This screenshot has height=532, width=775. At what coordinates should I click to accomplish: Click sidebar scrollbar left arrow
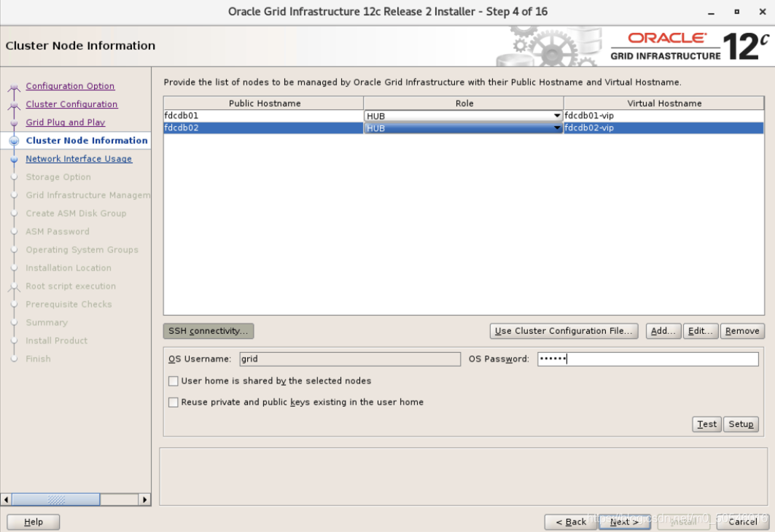[x=7, y=500]
